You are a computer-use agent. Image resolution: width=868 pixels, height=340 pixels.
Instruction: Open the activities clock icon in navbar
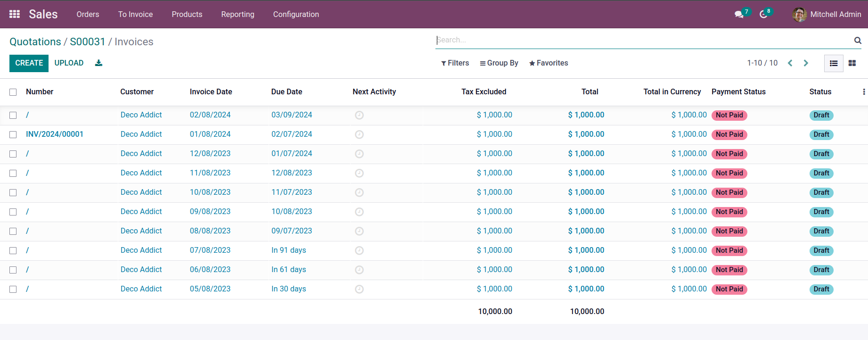tap(763, 15)
